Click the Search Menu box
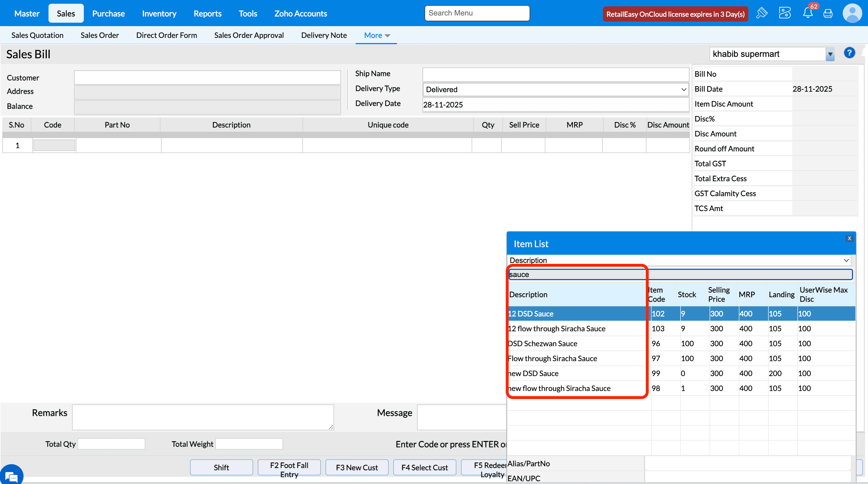The height and width of the screenshot is (484, 868). 477,13
